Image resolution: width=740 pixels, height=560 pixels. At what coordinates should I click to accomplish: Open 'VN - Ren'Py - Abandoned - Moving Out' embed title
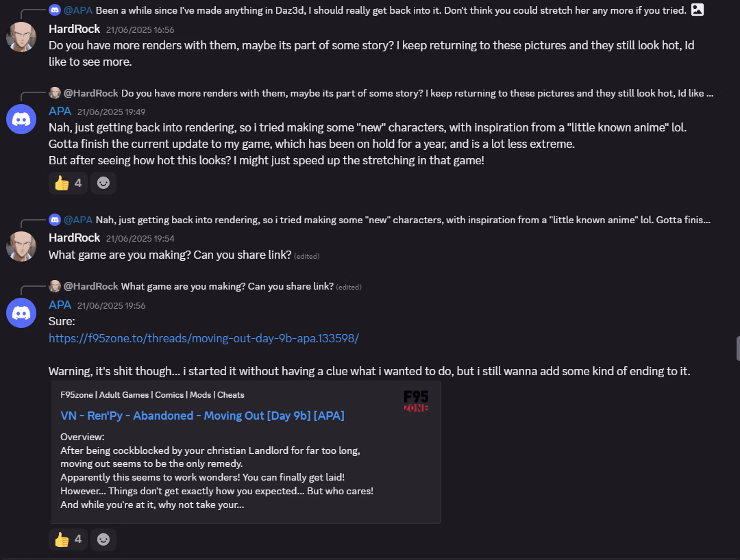[202, 416]
